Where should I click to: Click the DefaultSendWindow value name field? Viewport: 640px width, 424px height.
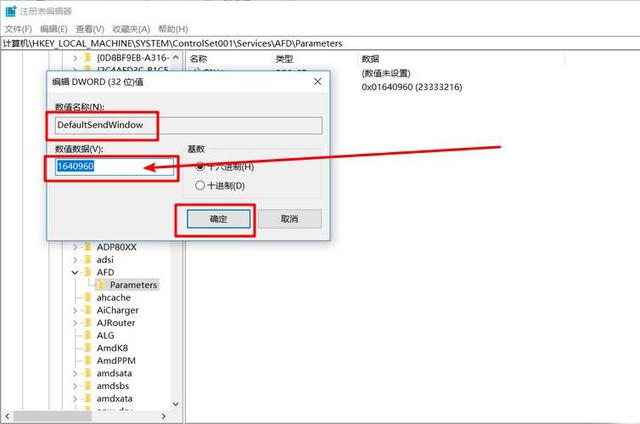coord(189,125)
